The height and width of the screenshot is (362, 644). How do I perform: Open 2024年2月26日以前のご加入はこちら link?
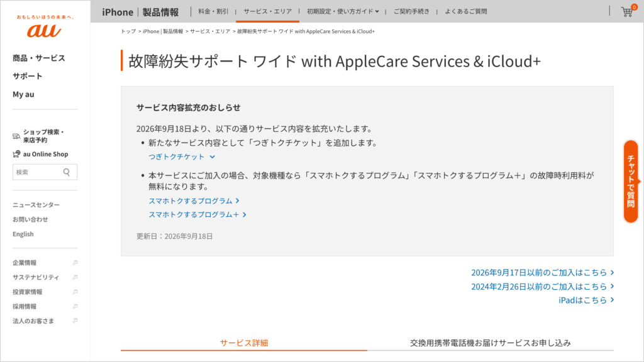543,287
